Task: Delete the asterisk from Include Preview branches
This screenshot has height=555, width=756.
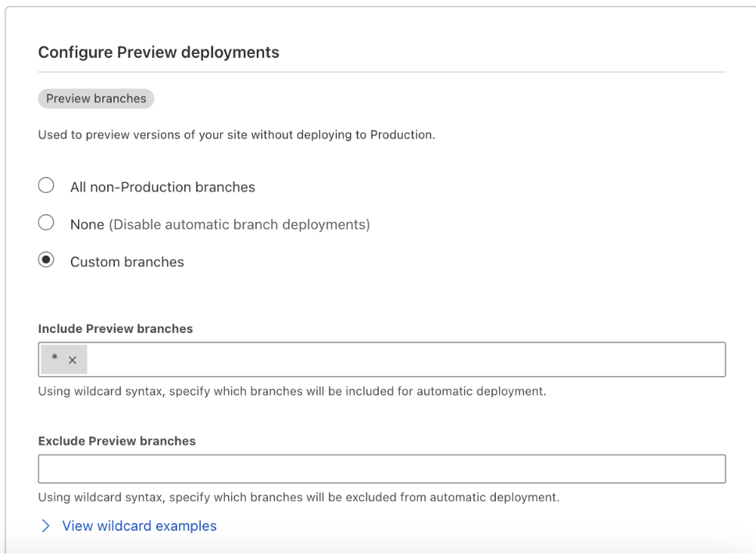Action: pyautogui.click(x=73, y=359)
